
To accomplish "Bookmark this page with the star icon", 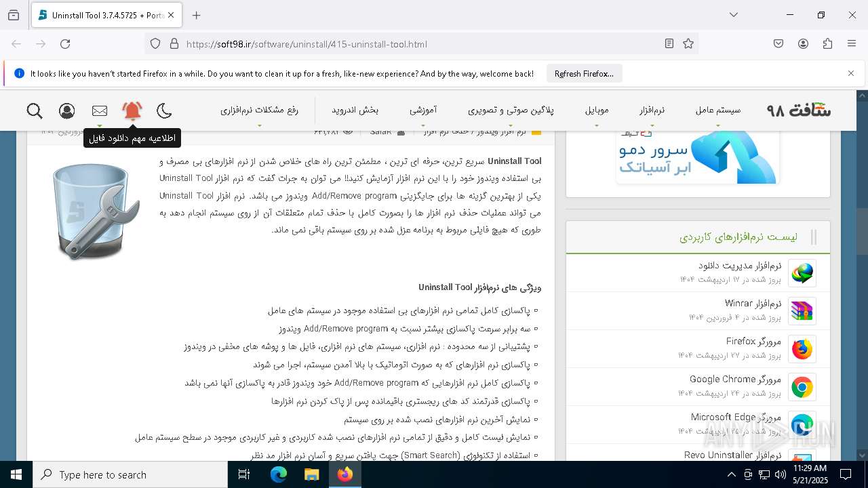I will (x=688, y=44).
